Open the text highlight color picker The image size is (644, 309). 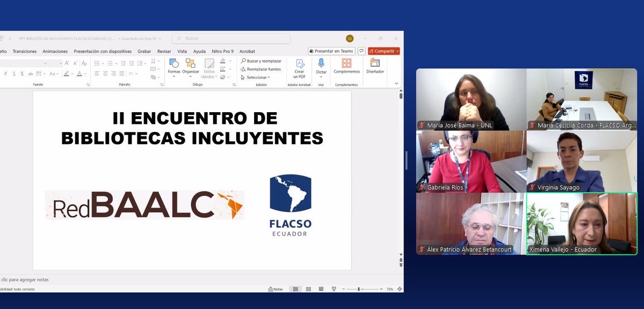(68, 73)
